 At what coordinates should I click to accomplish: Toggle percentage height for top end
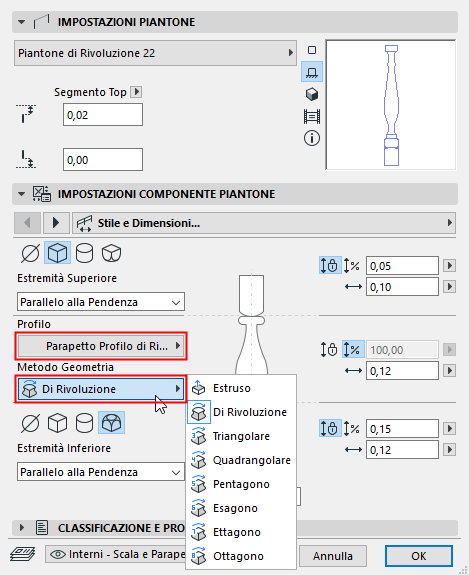click(352, 265)
